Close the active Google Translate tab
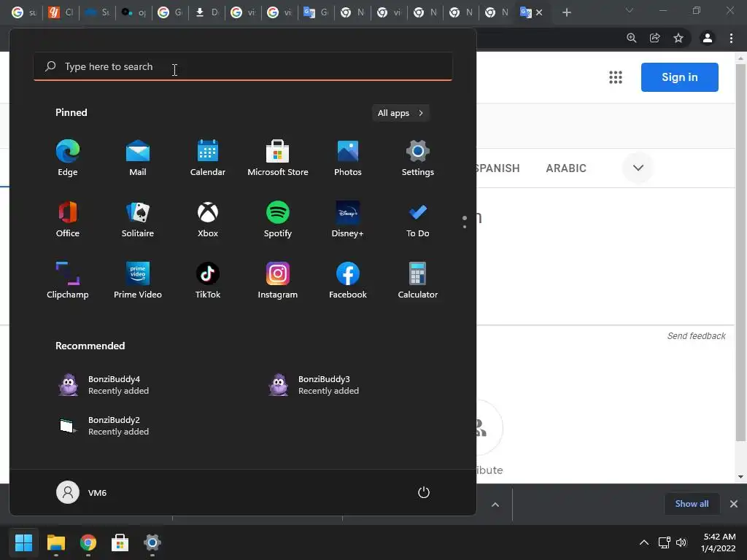Image resolution: width=747 pixels, height=560 pixels. [539, 13]
